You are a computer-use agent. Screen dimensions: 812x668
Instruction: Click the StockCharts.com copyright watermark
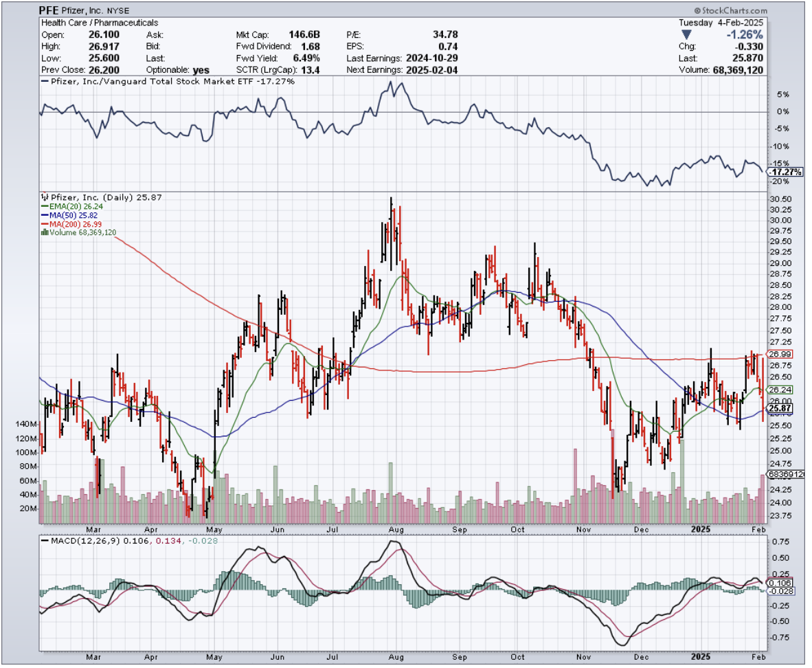click(x=730, y=11)
